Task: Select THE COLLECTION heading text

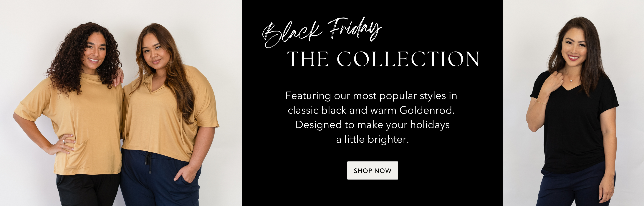Action: pos(383,59)
